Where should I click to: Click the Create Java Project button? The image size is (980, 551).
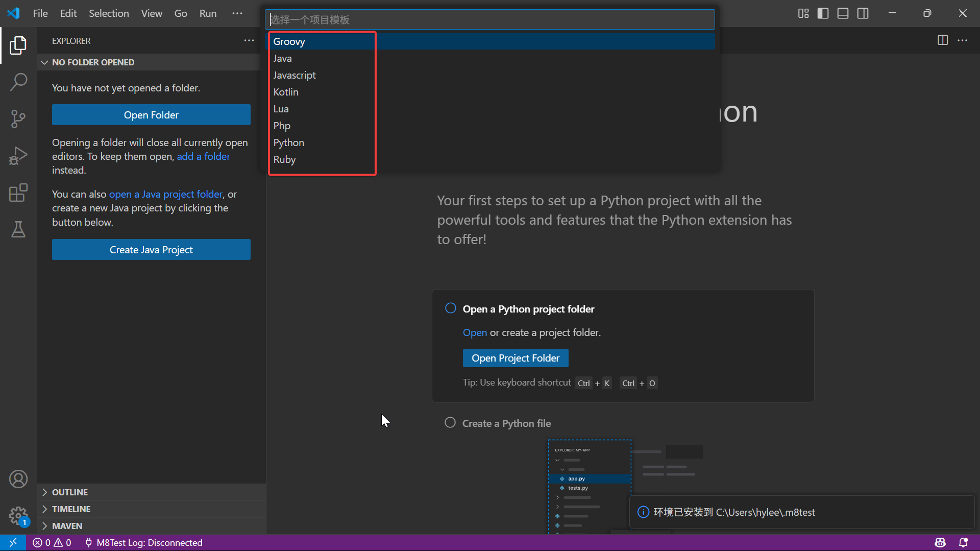click(151, 250)
